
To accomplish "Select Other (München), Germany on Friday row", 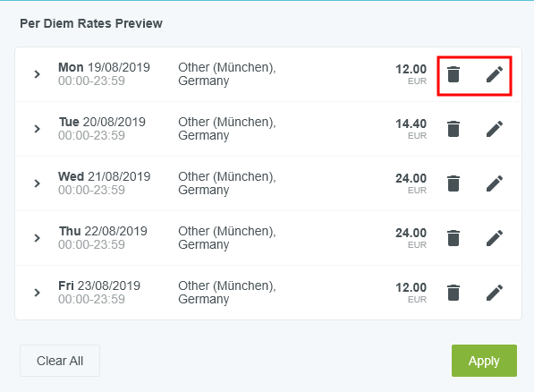I will [227, 293].
